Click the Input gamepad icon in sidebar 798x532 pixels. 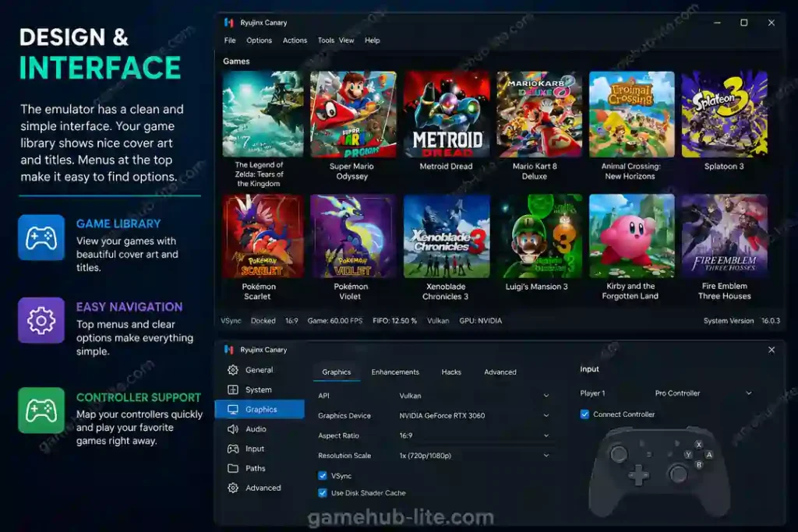(233, 449)
